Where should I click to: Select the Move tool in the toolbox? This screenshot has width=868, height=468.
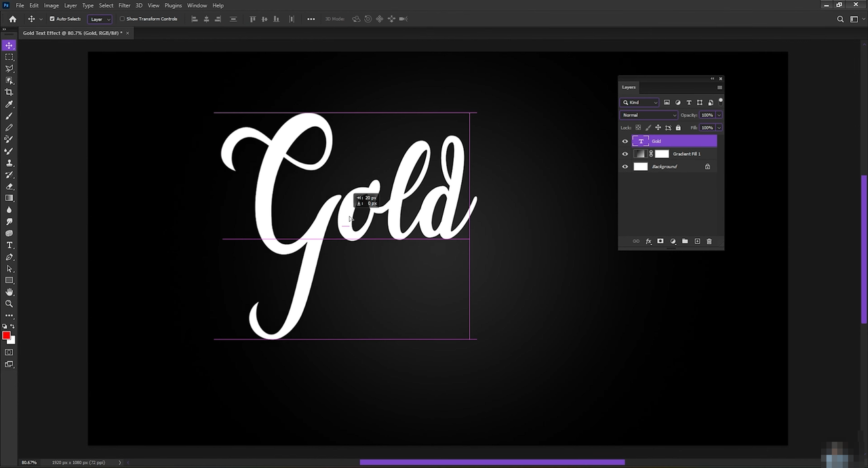pyautogui.click(x=9, y=45)
